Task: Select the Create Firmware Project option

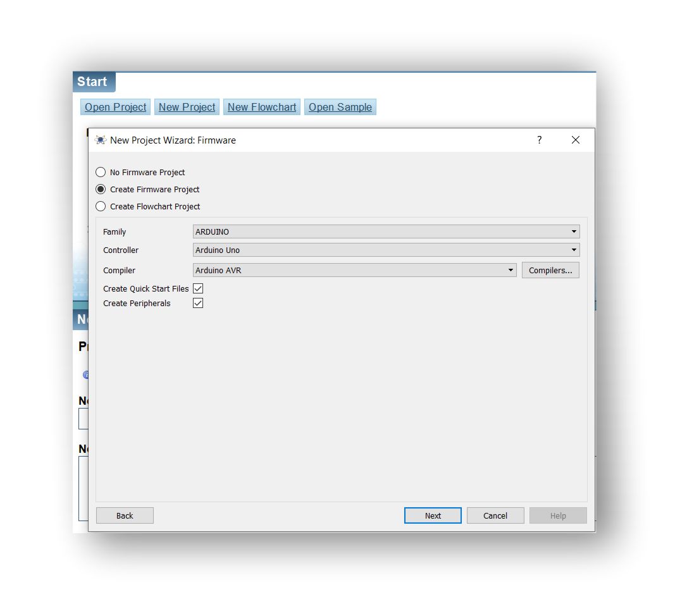Action: (101, 189)
